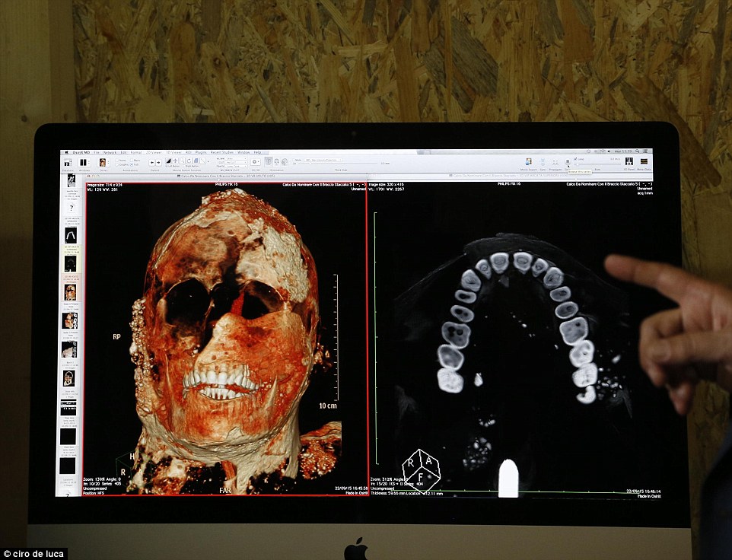732x560 pixels.
Task: Select the sagittal orientation icon
Action: (x=285, y=161)
